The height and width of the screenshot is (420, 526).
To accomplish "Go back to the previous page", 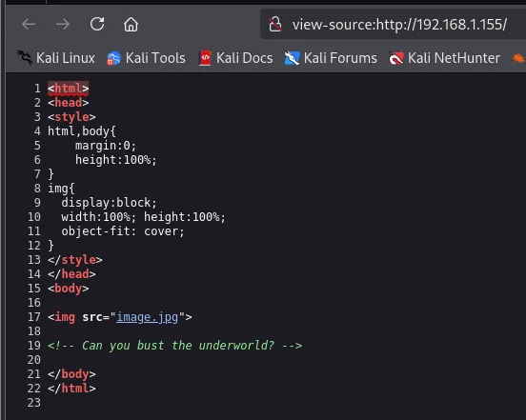I will [x=29, y=24].
